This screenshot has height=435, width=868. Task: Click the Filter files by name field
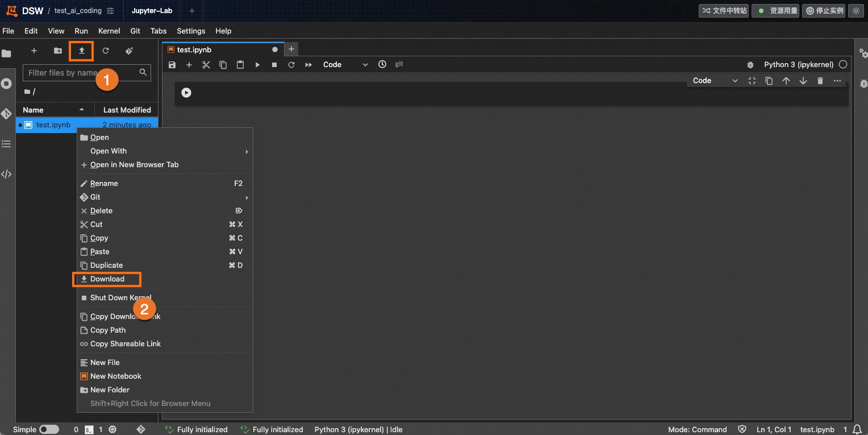coord(86,73)
